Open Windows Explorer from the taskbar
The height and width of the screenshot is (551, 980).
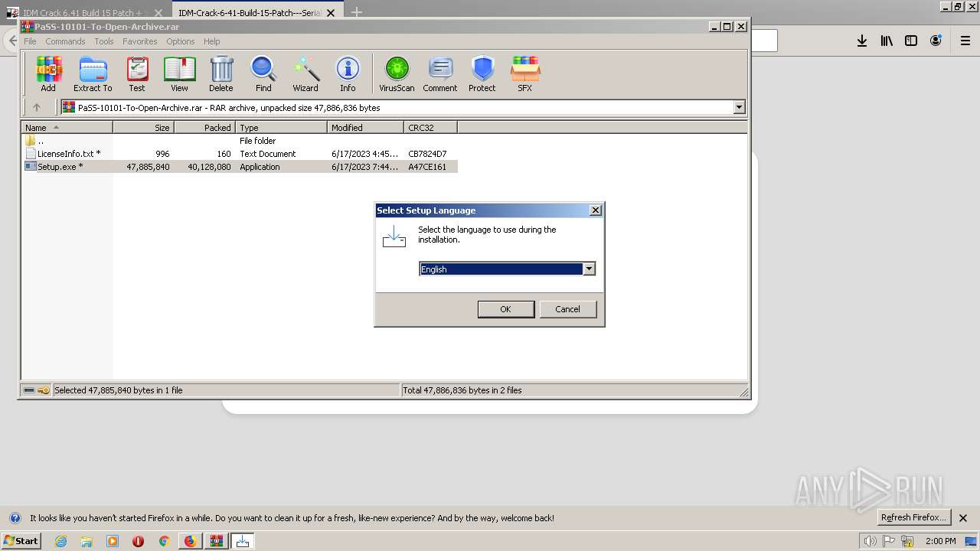coord(87,541)
